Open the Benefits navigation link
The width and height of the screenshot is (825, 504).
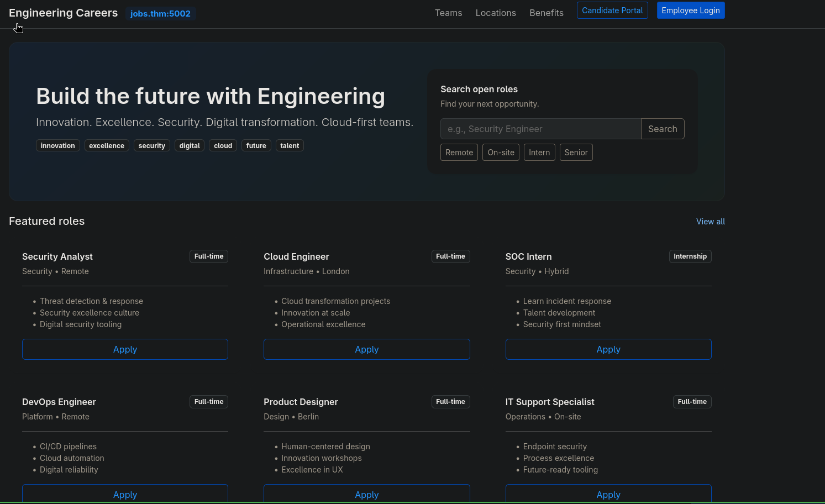[547, 13]
